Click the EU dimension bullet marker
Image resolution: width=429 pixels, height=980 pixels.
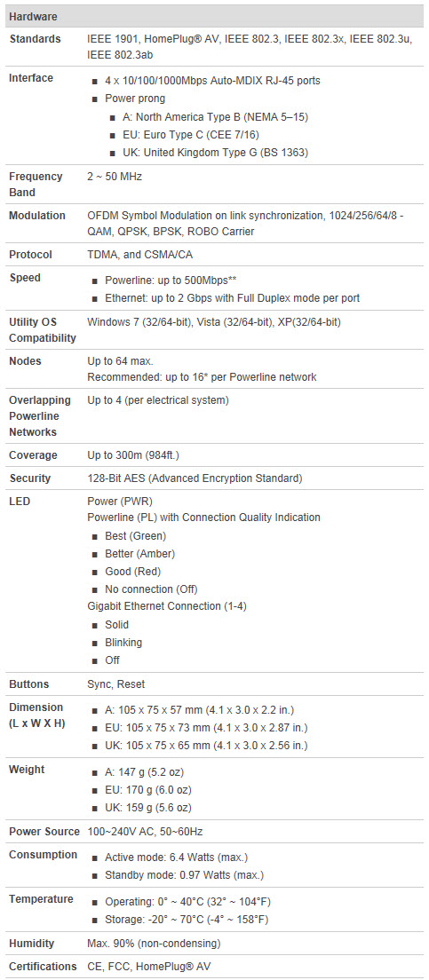tap(94, 728)
